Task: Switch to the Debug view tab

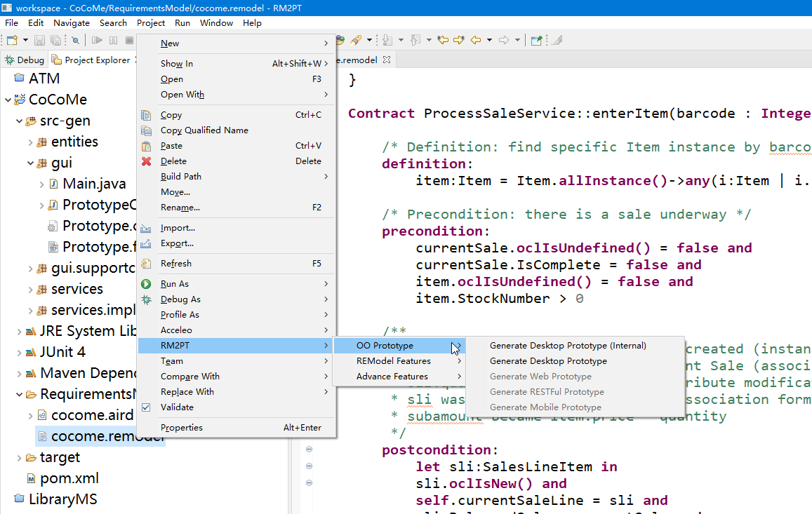Action: click(x=25, y=60)
